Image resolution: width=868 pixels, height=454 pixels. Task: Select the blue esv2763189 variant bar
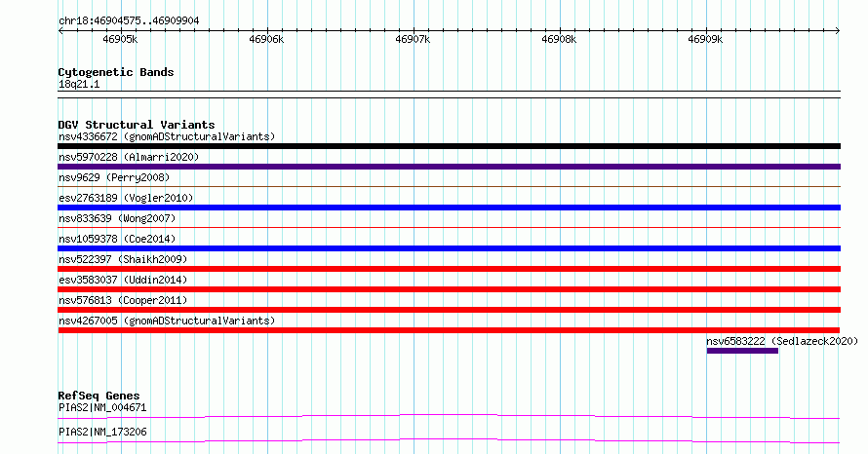tap(449, 208)
